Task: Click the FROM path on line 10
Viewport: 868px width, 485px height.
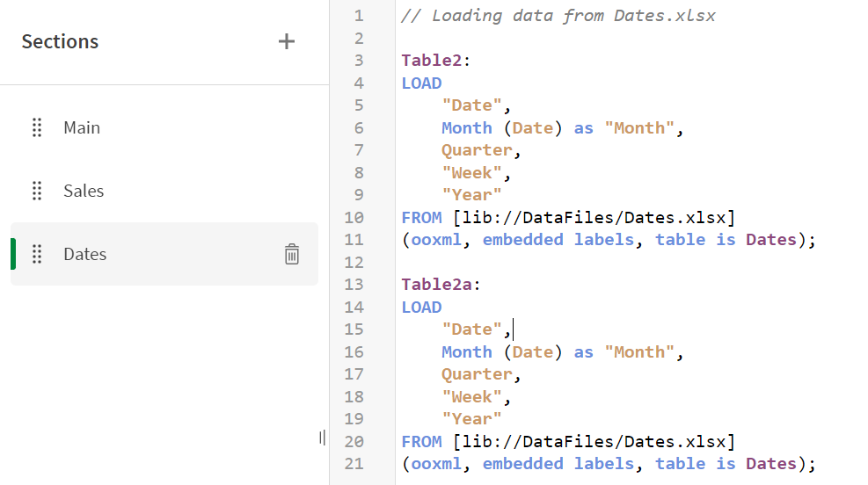Action: click(x=594, y=217)
